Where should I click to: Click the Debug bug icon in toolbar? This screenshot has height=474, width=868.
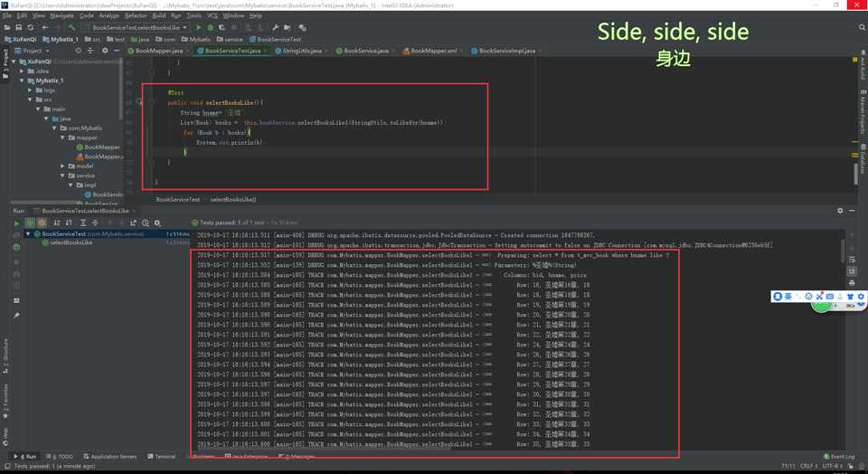tap(212, 28)
